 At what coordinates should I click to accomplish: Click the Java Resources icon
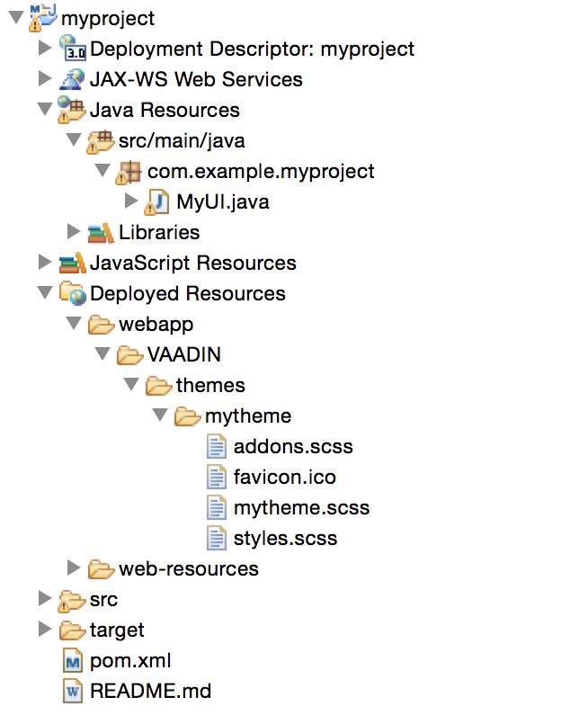[x=71, y=110]
